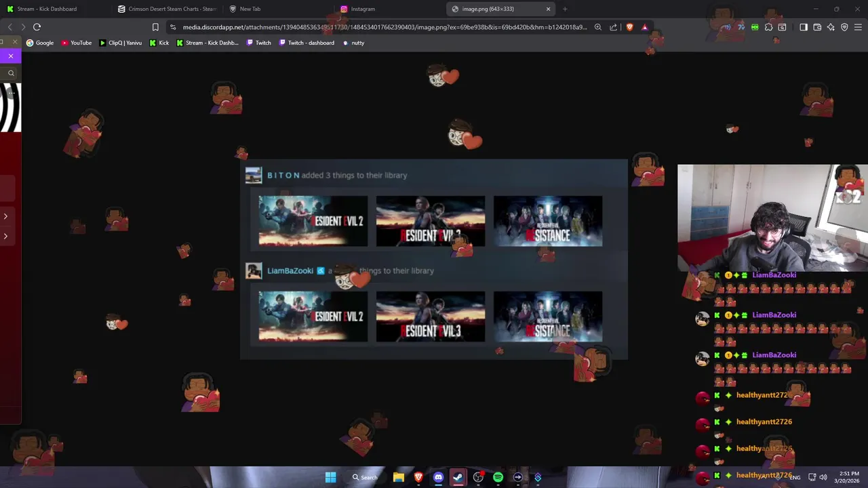Open the Twitch - dashboard bookmark
Image resolution: width=868 pixels, height=488 pixels.
[307, 43]
